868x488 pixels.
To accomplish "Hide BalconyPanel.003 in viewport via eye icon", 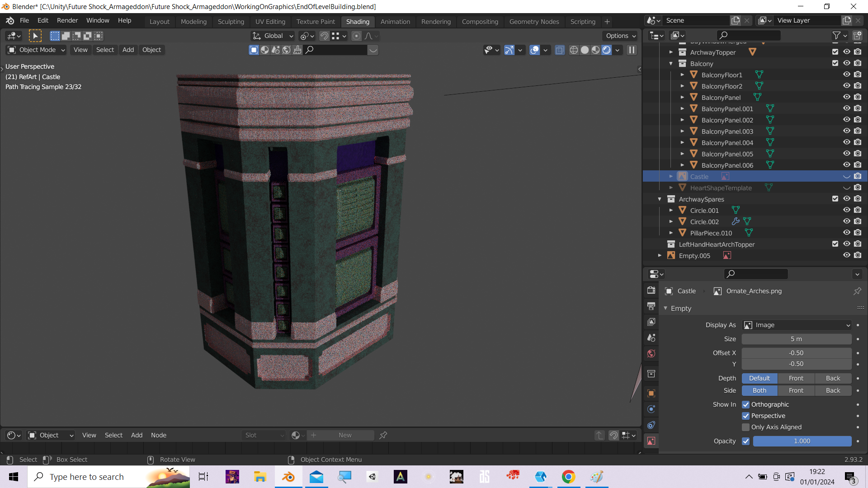I will (x=846, y=131).
